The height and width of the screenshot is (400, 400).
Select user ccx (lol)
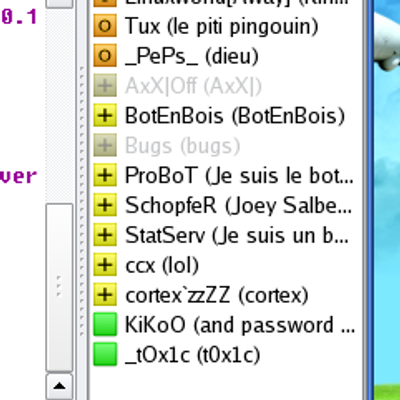(162, 265)
